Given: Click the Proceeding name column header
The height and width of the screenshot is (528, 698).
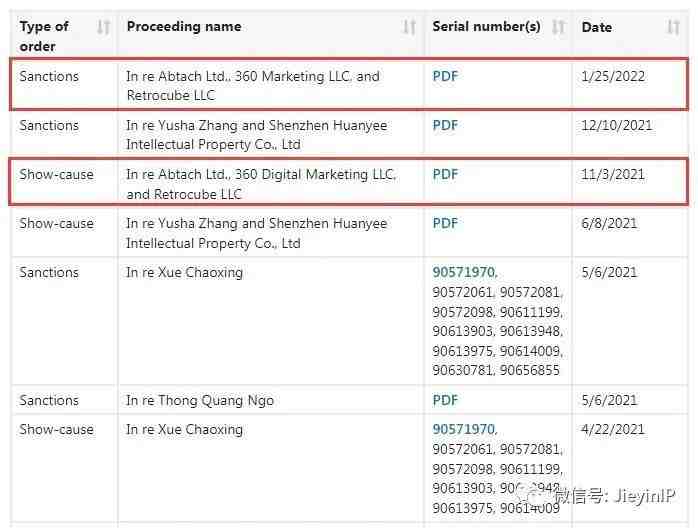Looking at the screenshot, I should tap(183, 26).
